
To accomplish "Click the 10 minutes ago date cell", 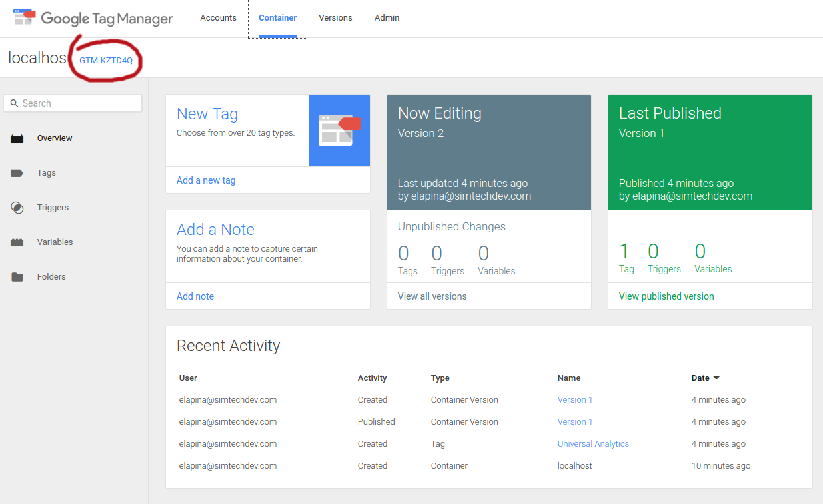I will (721, 466).
